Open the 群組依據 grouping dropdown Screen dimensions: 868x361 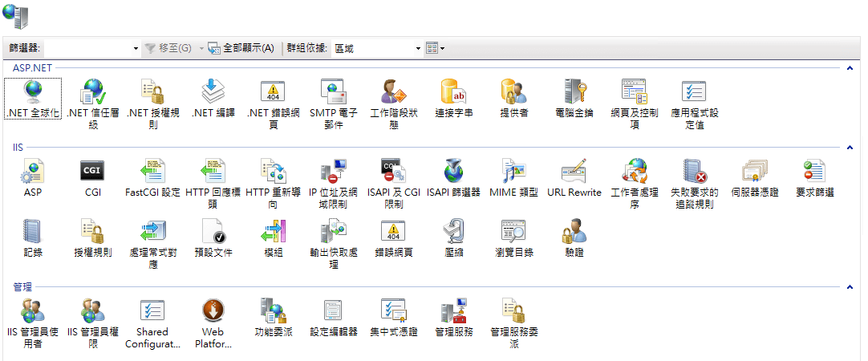point(418,49)
